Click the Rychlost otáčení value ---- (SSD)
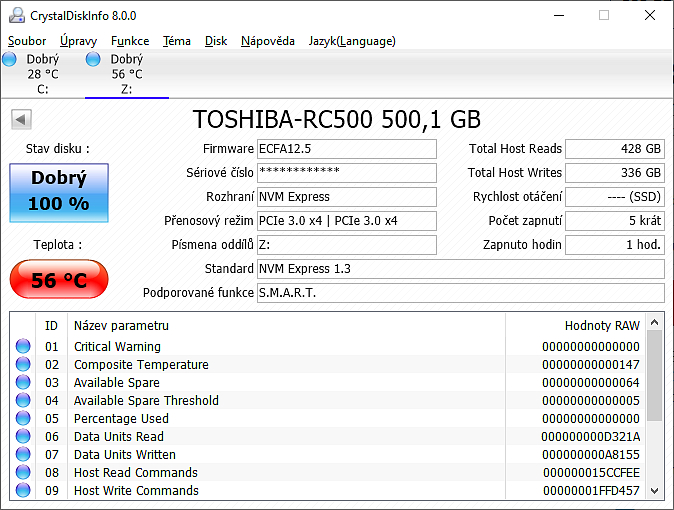Image resolution: width=674 pixels, height=510 pixels. [615, 197]
